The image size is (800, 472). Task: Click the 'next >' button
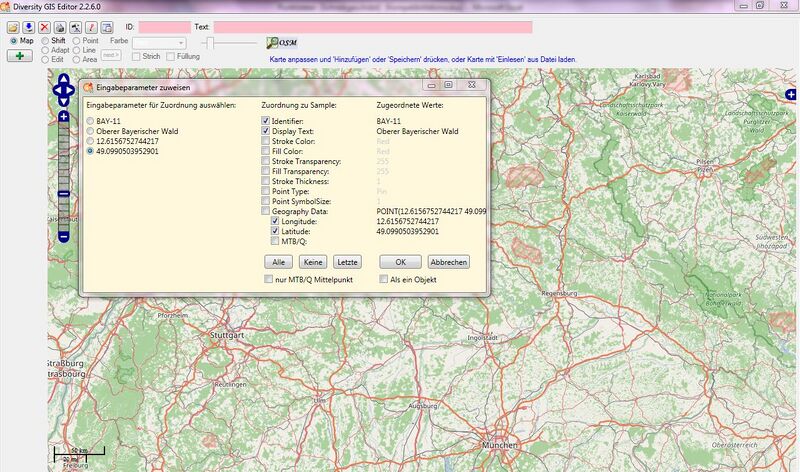coord(111,55)
